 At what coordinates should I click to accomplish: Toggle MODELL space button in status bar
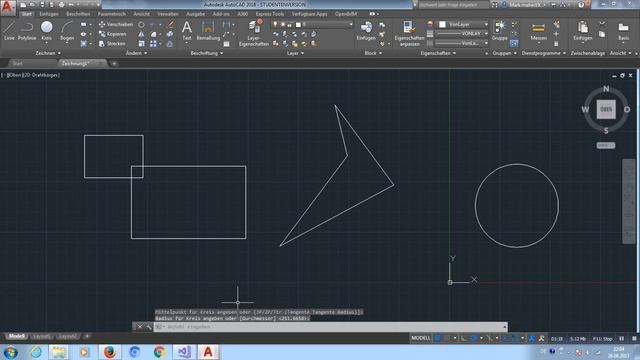[420, 338]
